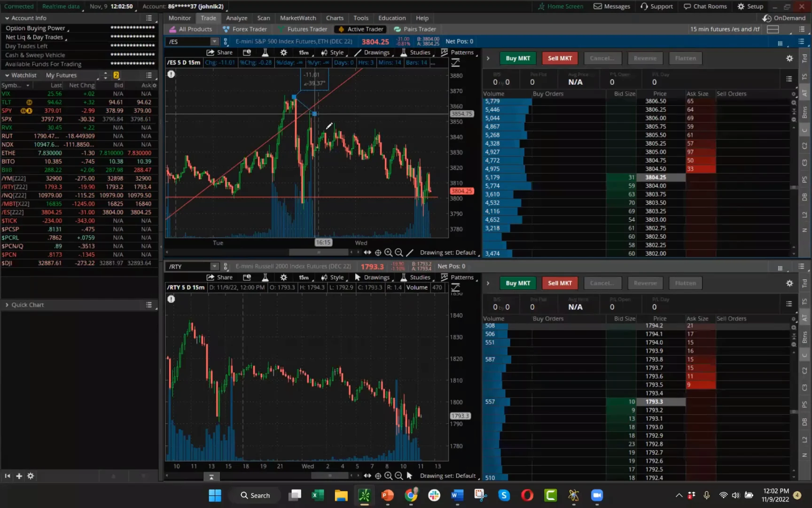Collapse the Watchlist section

(x=7, y=75)
